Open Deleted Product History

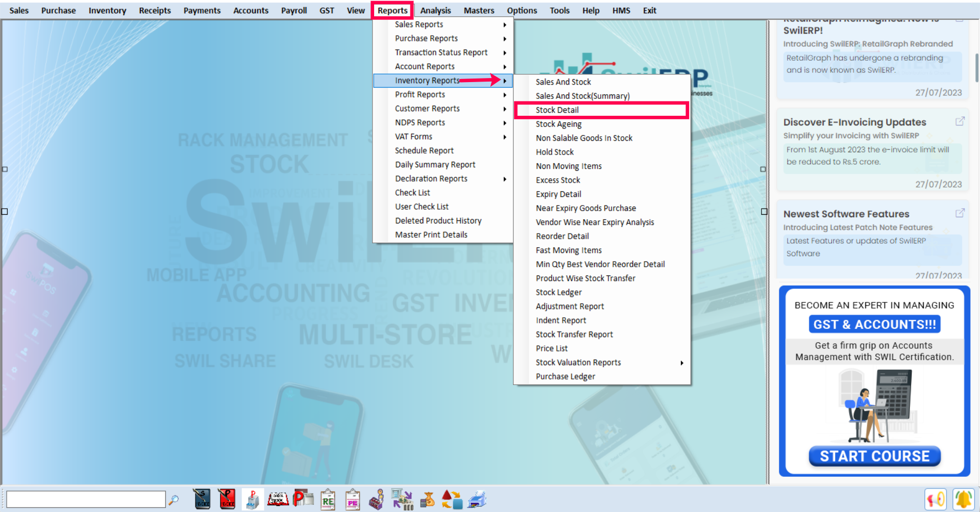coord(443,221)
